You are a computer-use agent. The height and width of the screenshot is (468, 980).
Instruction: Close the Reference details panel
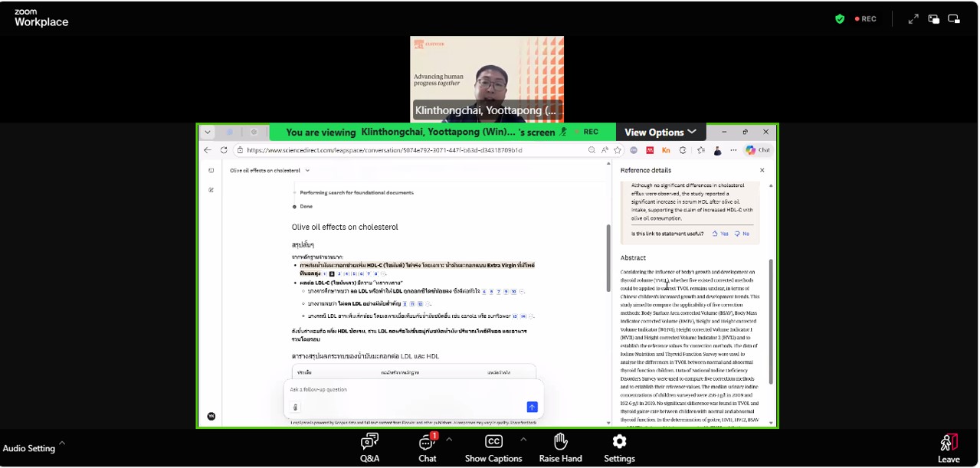(x=762, y=170)
